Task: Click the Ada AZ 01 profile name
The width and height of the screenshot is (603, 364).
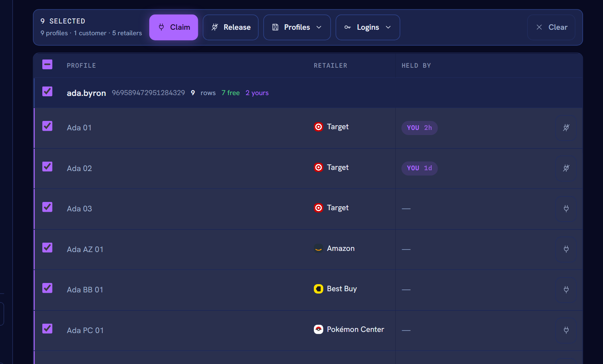Action: (85, 250)
